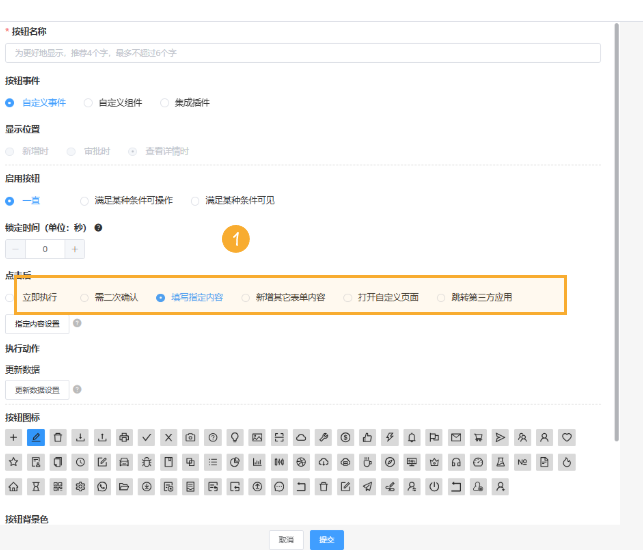Pick the light bulb icon
The height and width of the screenshot is (550, 643).
click(x=235, y=438)
